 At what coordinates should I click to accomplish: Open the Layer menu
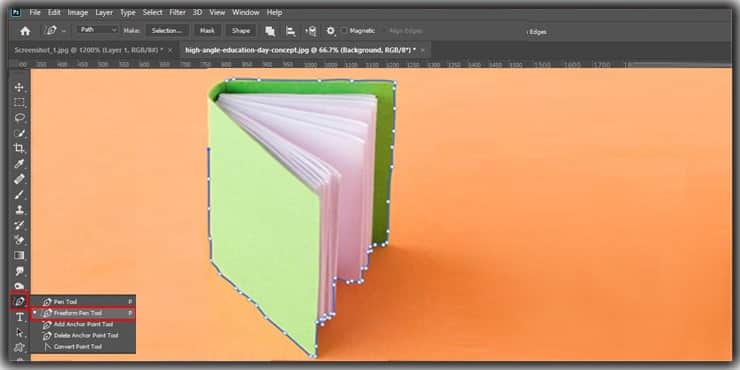coord(104,13)
